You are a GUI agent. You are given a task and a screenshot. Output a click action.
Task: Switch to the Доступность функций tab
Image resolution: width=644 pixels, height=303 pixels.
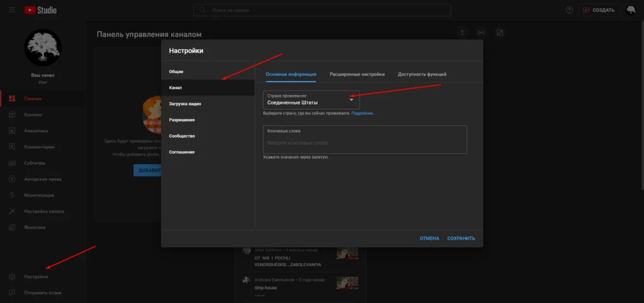tap(422, 74)
